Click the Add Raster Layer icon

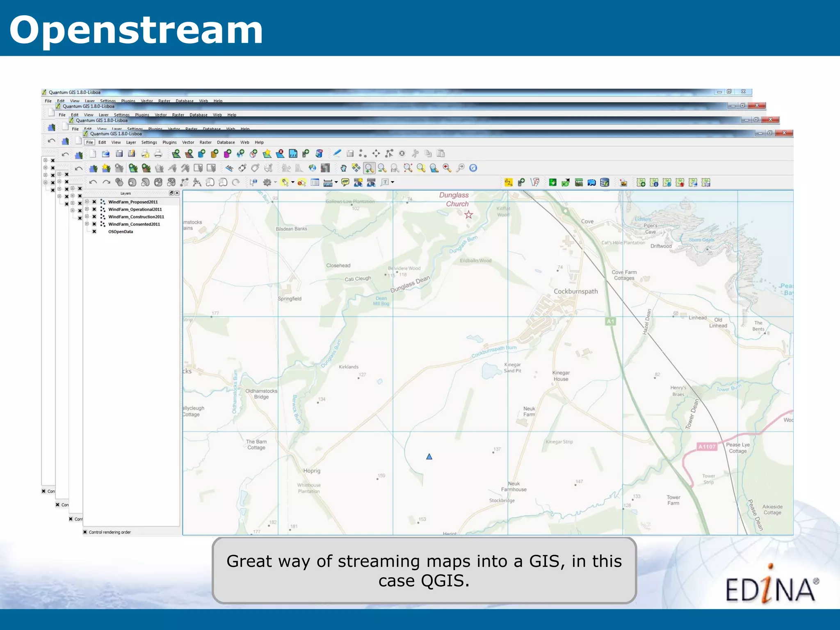click(x=189, y=154)
